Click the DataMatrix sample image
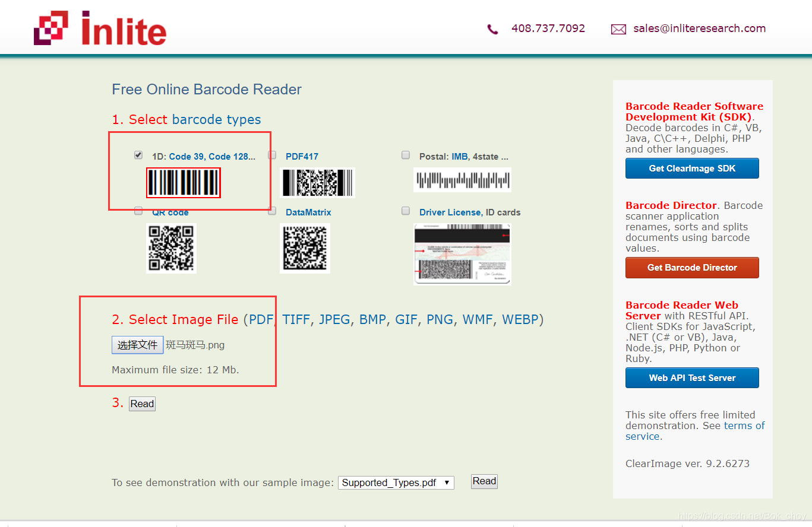This screenshot has height=527, width=812. coord(305,248)
